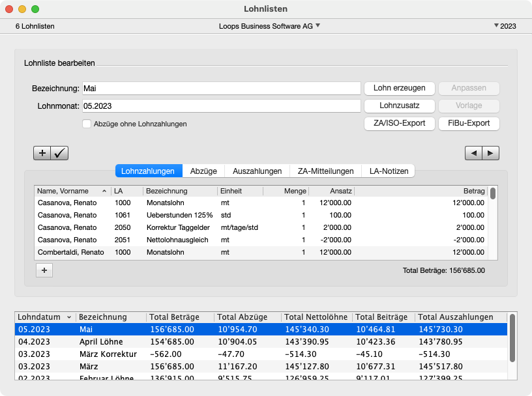Click into the Bezeichnung field containing Mai
Screen dimensions: 532x396
coord(221,88)
